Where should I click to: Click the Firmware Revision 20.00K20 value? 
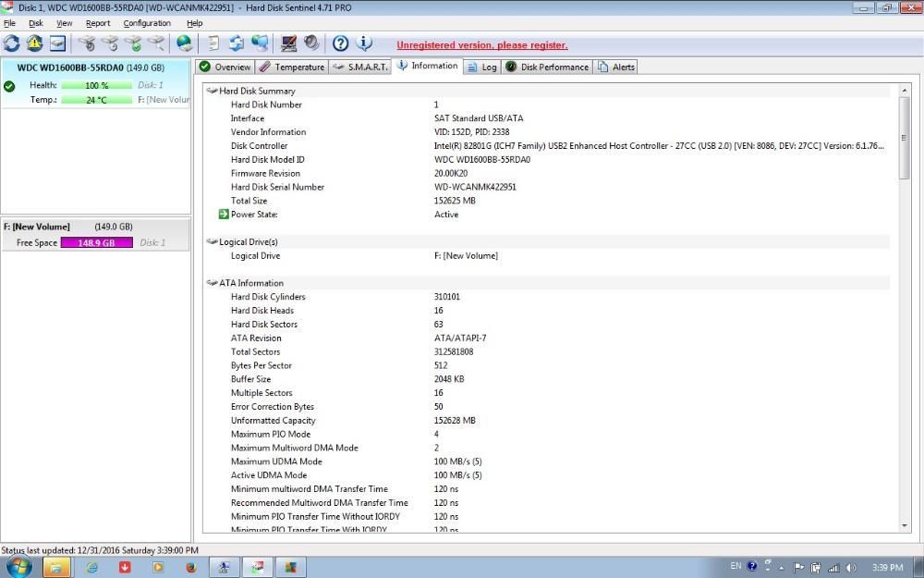(451, 174)
